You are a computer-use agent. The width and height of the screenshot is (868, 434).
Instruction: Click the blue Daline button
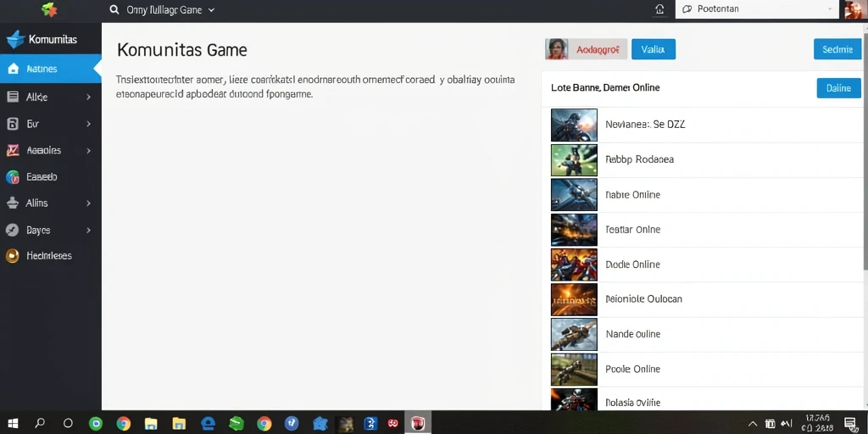click(x=838, y=88)
